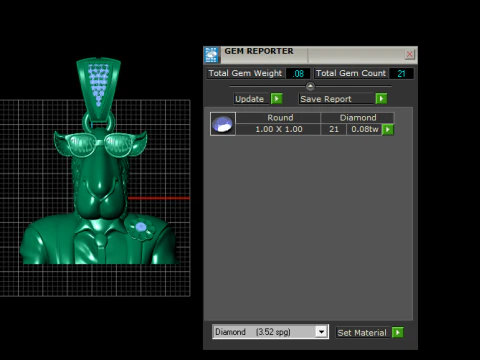Open the Diamond (3.52 spg) material dropdown

(321, 332)
